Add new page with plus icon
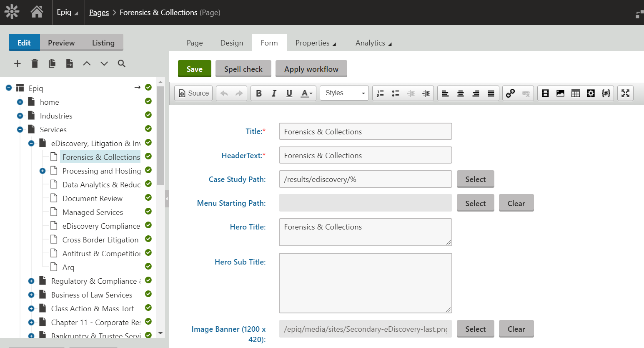 click(x=17, y=63)
